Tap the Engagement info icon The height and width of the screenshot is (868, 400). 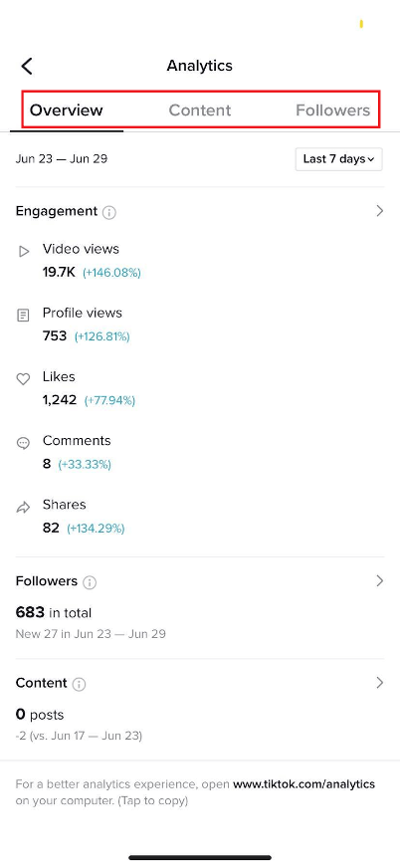(109, 213)
